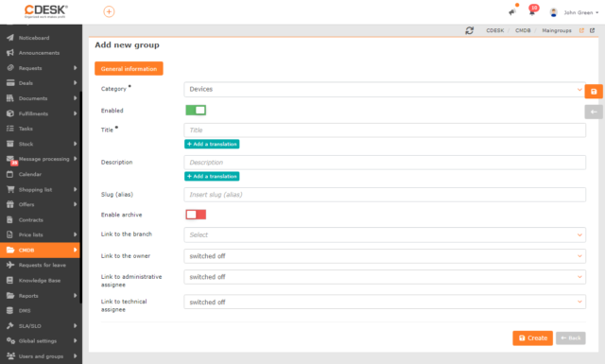Click the refresh icon in breadcrumb bar
This screenshot has height=364, width=605.
point(469,30)
